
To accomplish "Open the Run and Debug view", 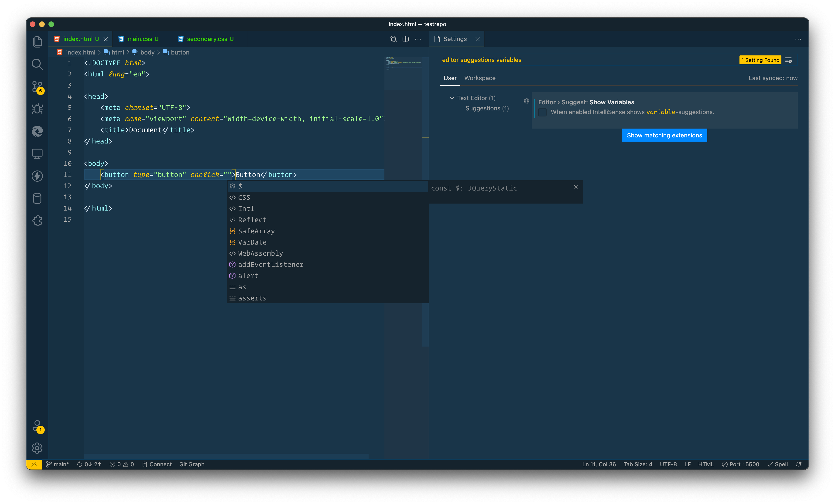I will pyautogui.click(x=37, y=109).
